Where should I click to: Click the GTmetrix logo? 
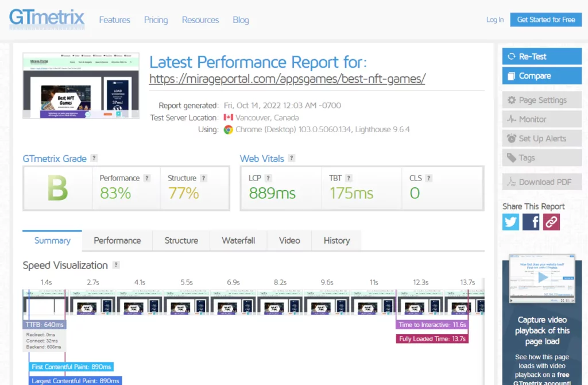pos(47,18)
